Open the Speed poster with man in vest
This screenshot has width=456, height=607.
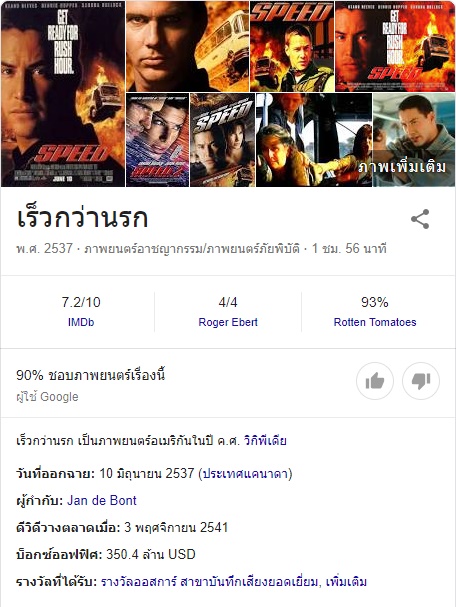pyautogui.click(x=292, y=46)
